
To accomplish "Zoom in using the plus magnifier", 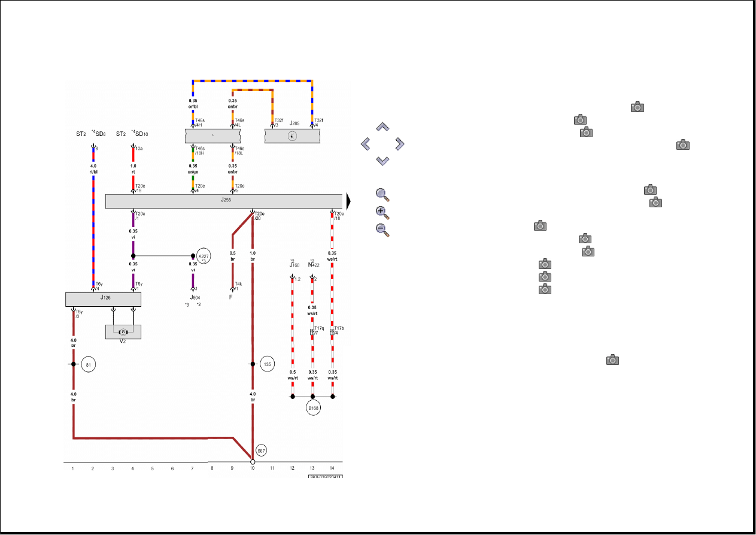I will [382, 212].
